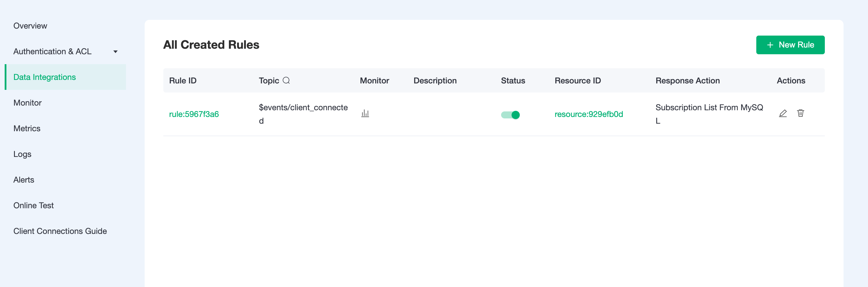This screenshot has height=287, width=868.
Task: Click the Response Action column header
Action: pyautogui.click(x=687, y=80)
